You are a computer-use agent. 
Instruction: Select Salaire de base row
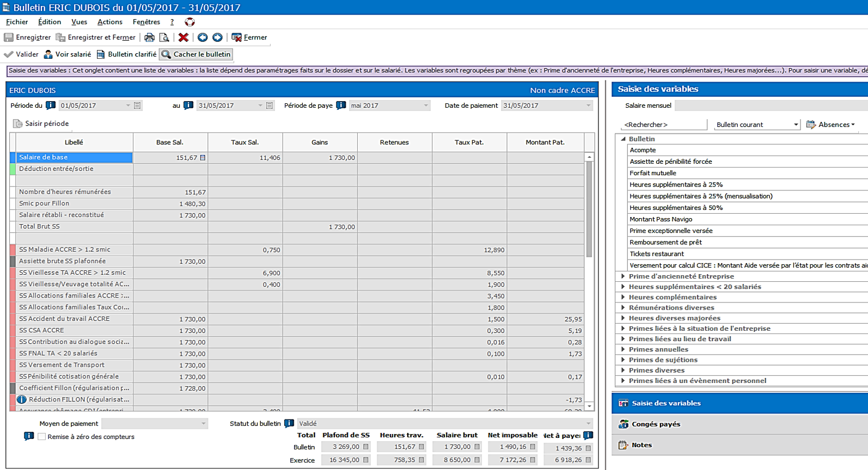pos(74,158)
